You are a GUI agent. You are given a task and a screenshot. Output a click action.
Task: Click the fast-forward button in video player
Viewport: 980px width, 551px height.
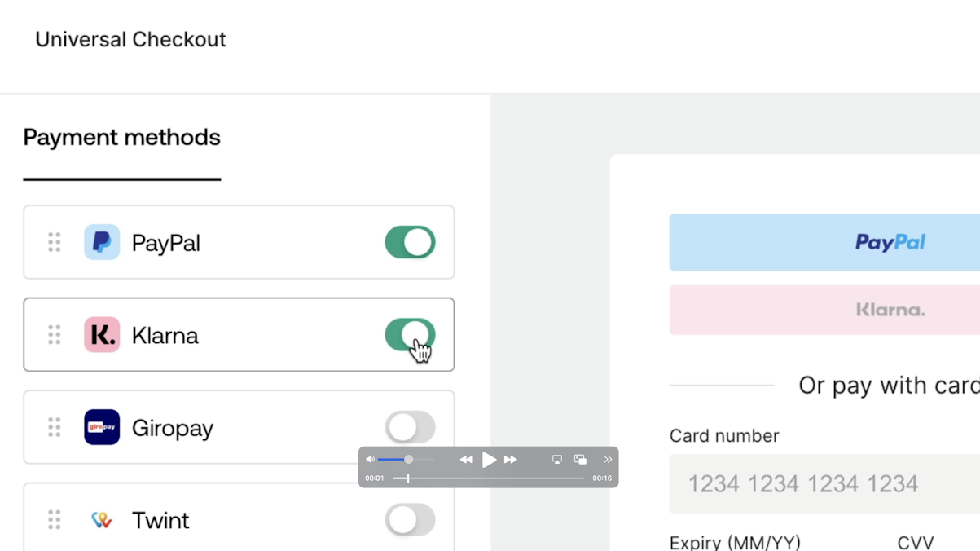click(511, 460)
